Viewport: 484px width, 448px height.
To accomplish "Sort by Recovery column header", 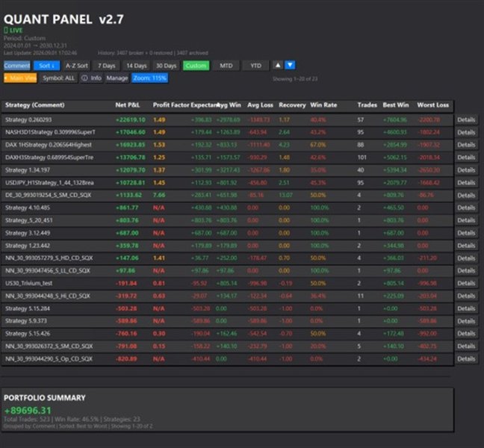I will click(x=292, y=105).
